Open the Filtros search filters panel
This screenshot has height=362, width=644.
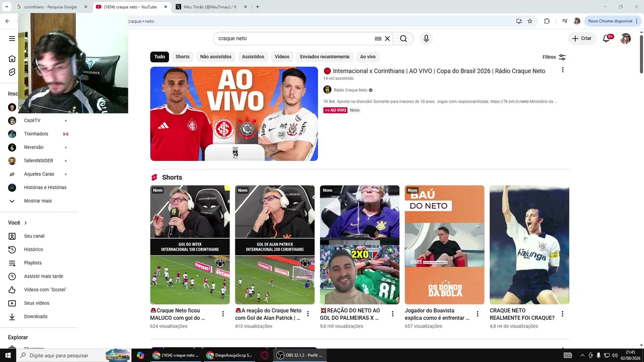pos(554,57)
